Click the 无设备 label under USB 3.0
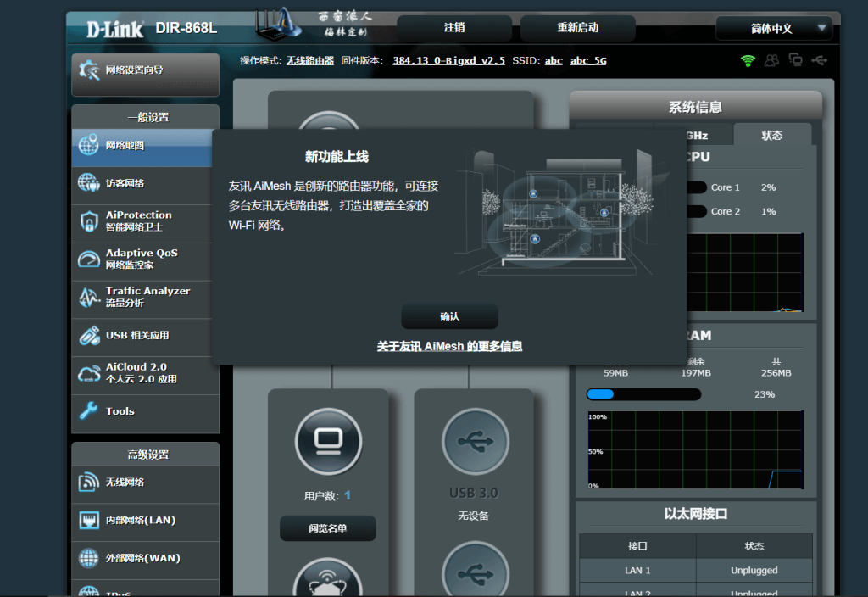 [473, 516]
